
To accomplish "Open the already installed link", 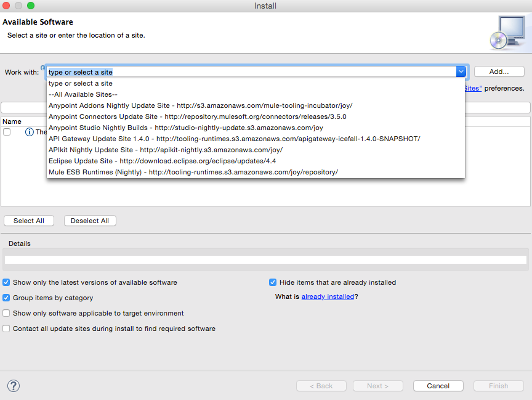I will pyautogui.click(x=328, y=296).
